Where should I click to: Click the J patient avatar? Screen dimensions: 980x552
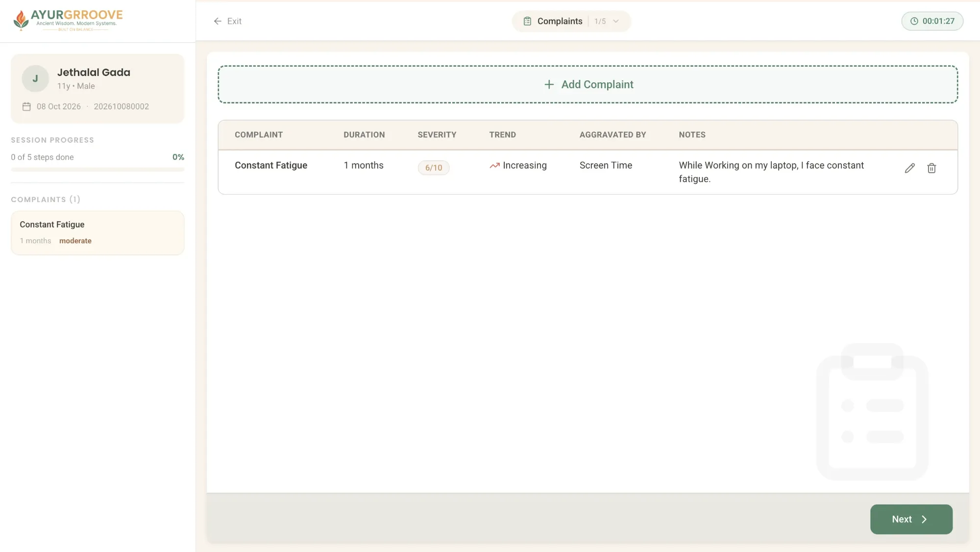click(35, 78)
